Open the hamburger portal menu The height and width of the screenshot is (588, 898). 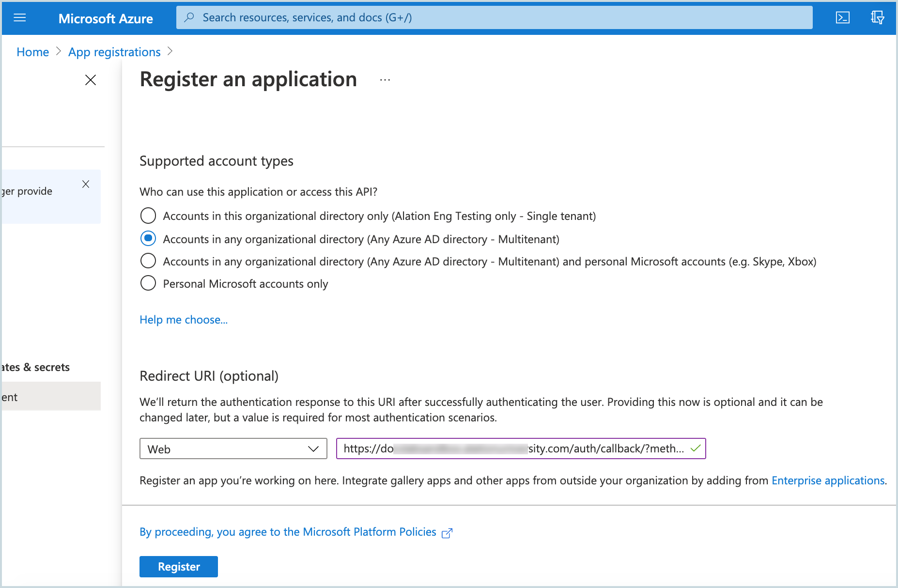point(20,18)
